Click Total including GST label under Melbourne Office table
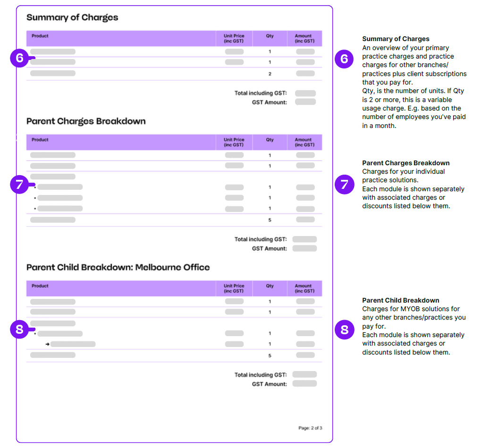The height and width of the screenshot is (448, 482). [261, 375]
